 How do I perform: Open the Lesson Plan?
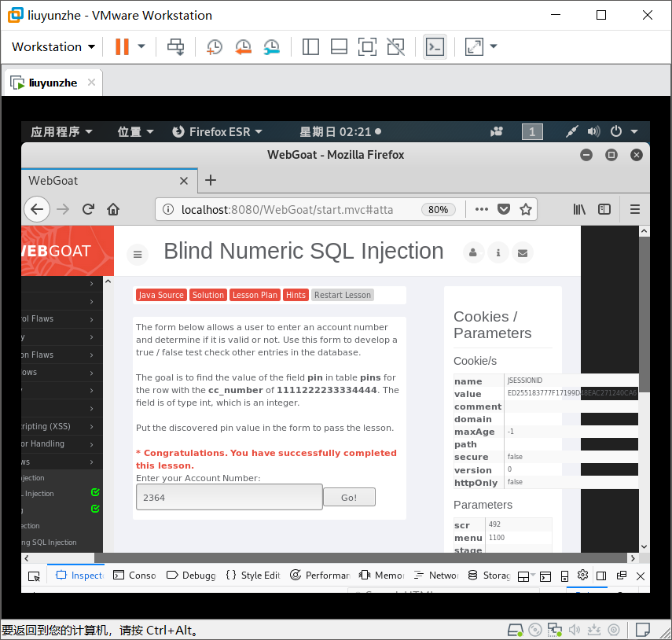point(255,295)
